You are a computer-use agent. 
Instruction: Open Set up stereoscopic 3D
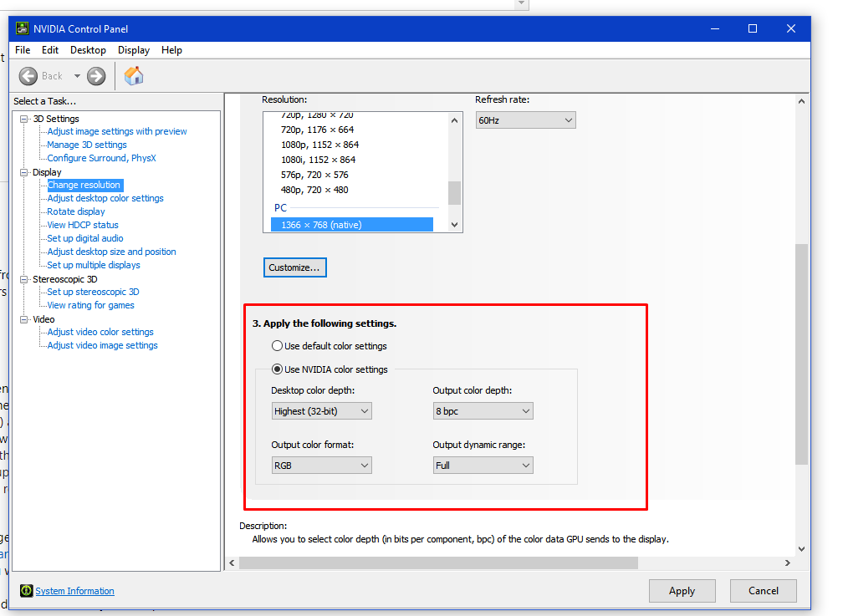pos(93,292)
